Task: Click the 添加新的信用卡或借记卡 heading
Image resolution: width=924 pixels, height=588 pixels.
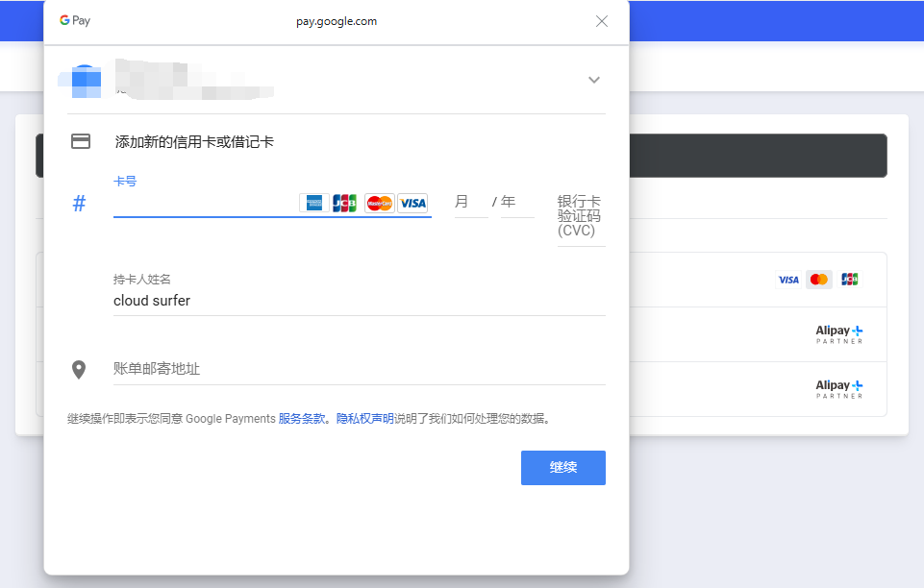Action: click(x=194, y=142)
